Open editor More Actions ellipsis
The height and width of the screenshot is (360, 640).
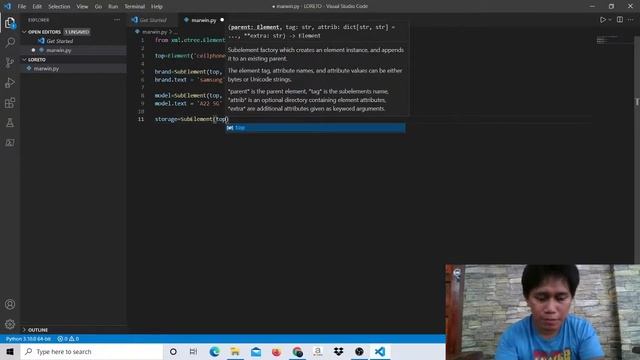pyautogui.click(x=631, y=20)
